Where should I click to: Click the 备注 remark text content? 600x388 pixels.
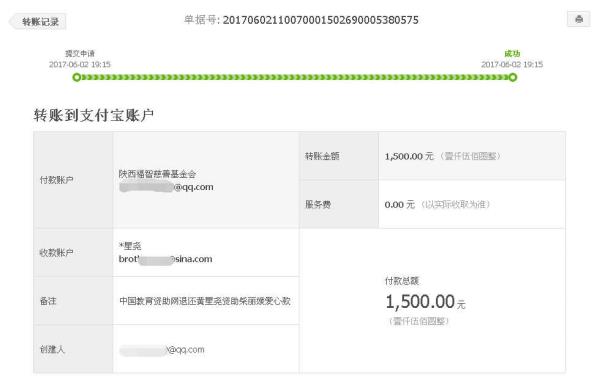click(205, 301)
